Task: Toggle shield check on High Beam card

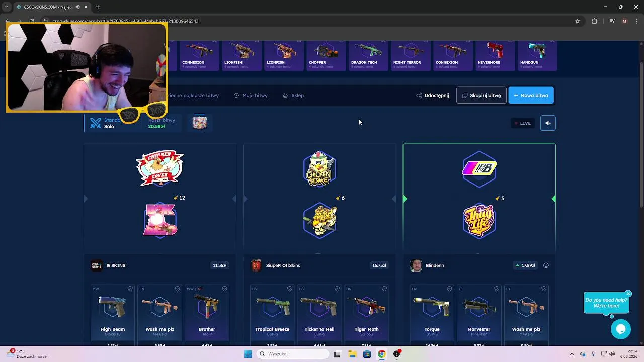Action: tap(130, 289)
